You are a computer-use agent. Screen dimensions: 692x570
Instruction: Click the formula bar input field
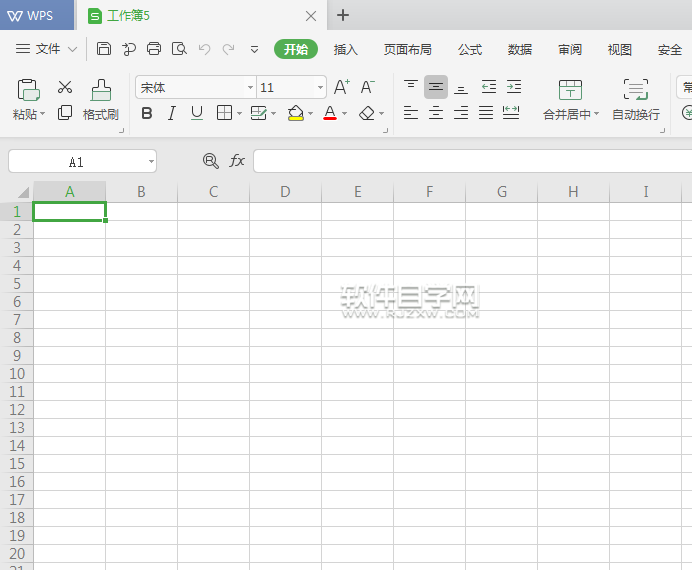click(x=470, y=161)
